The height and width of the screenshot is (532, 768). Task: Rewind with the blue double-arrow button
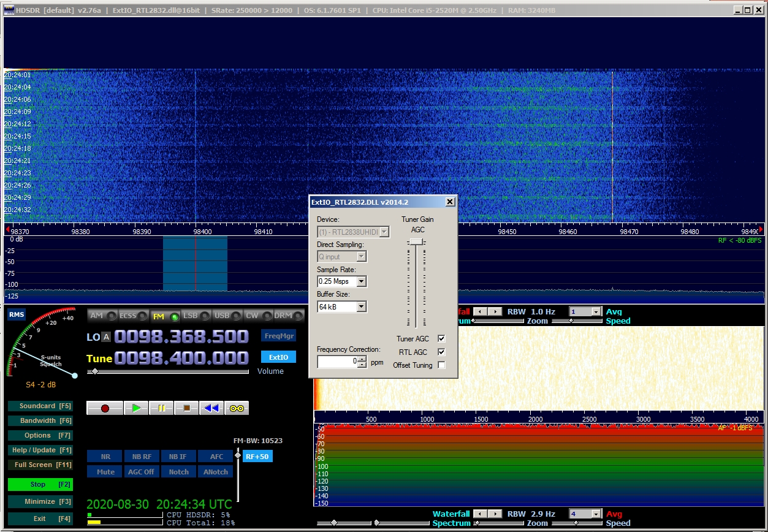[211, 408]
